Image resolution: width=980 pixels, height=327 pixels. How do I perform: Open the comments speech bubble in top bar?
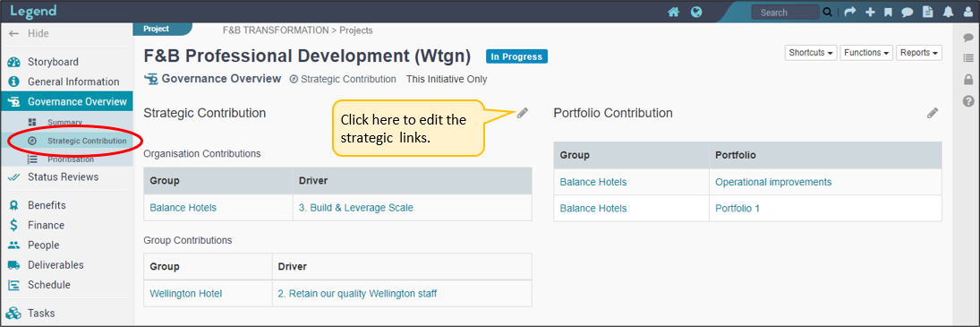pos(908,12)
